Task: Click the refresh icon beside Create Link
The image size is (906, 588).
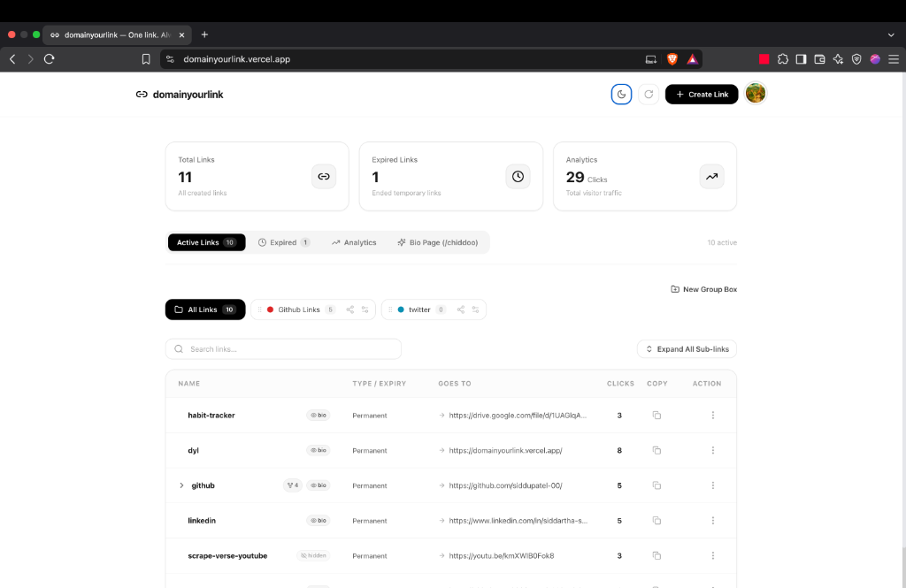Action: [x=649, y=94]
